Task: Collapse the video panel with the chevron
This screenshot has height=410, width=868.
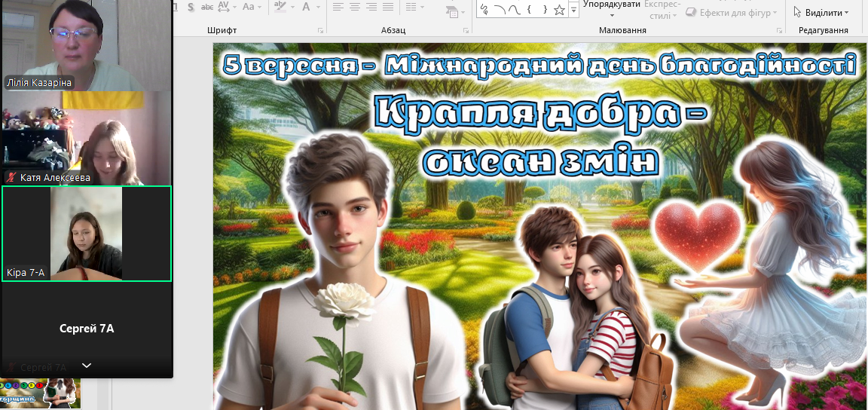Action: point(87,366)
